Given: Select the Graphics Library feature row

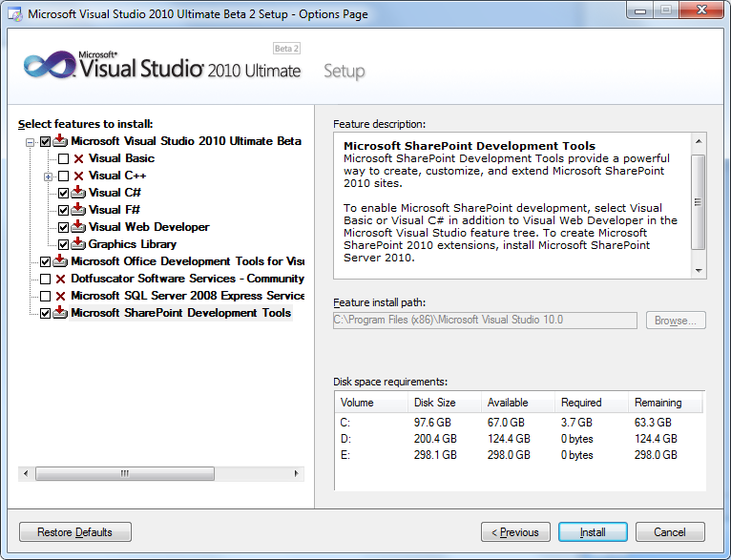Looking at the screenshot, I should pyautogui.click(x=133, y=244).
